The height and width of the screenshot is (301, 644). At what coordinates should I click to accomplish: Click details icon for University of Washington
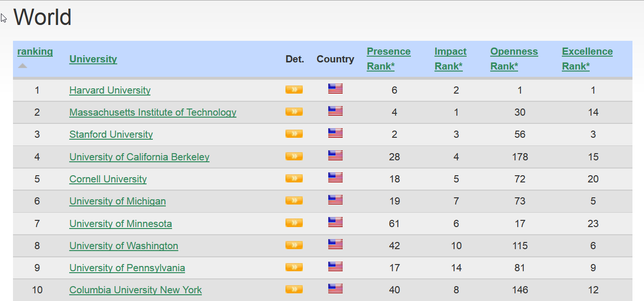tap(294, 245)
